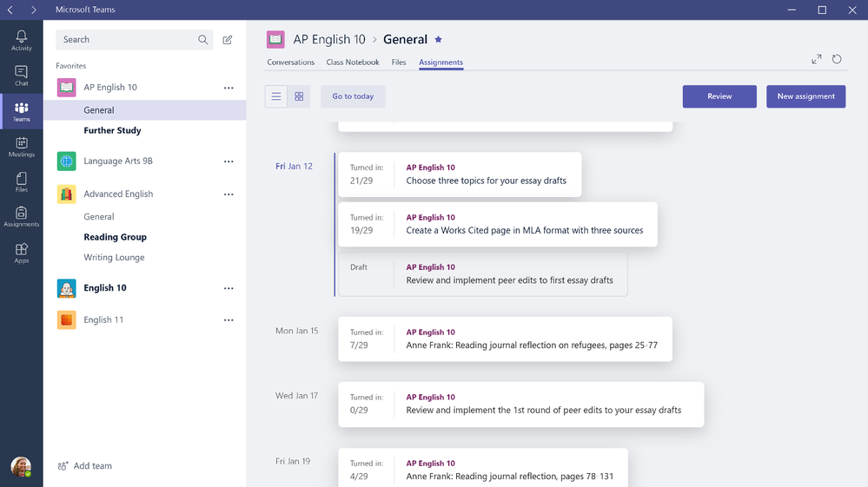This screenshot has height=487, width=868.
Task: Open the Writing Lounge channel
Action: pos(114,258)
